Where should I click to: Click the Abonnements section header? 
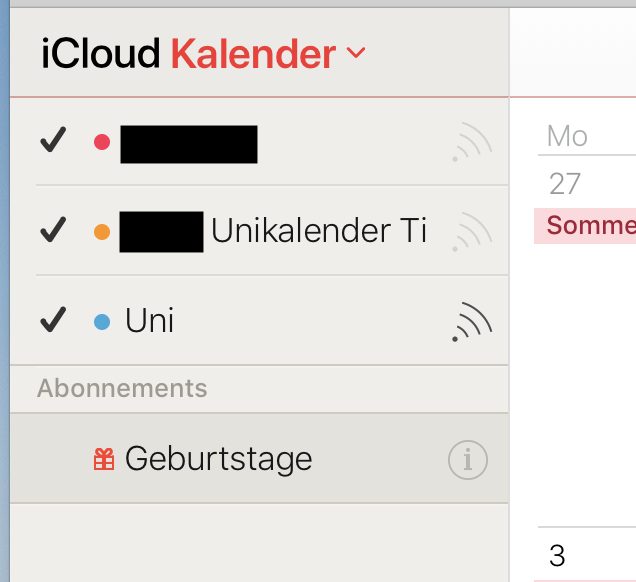click(122, 388)
